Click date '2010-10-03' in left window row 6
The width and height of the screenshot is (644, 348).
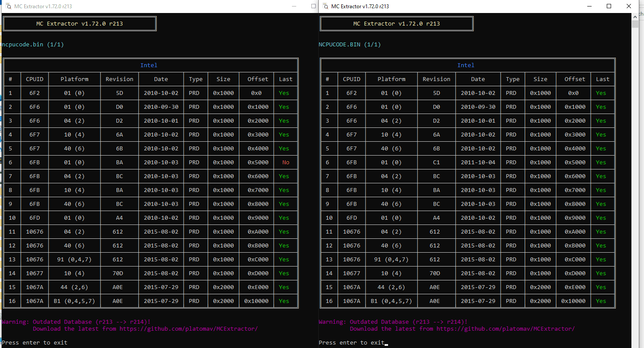[x=161, y=163]
